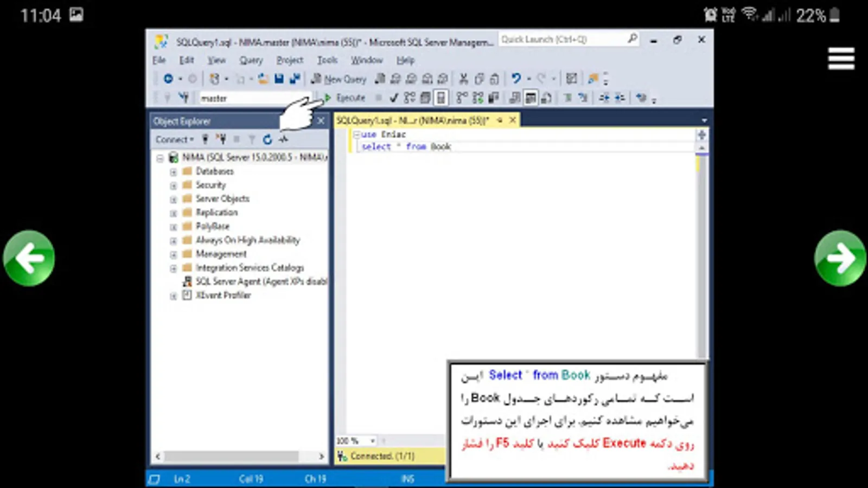
Task: Switch output to Results to Text
Action: coord(515,98)
